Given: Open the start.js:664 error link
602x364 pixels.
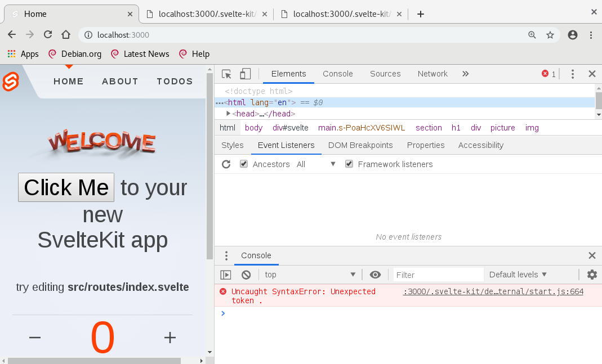Looking at the screenshot, I should 493,291.
